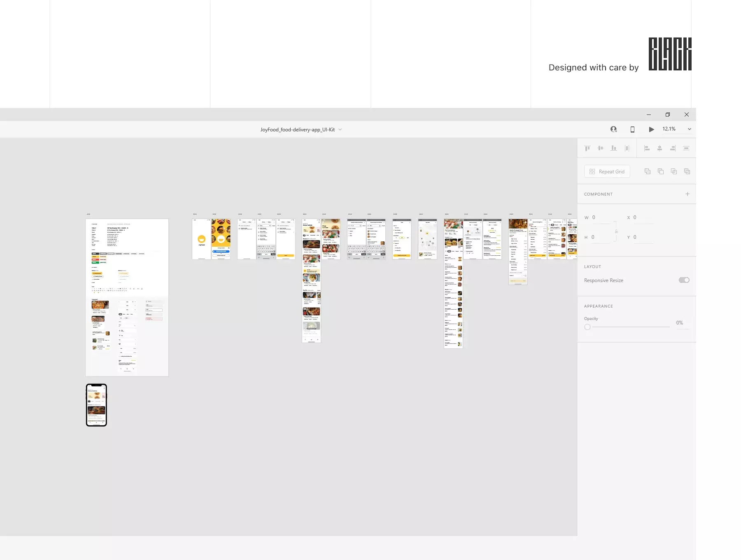Close the Adobe XD window
Screen dimensions: 741x560
[x=687, y=114]
